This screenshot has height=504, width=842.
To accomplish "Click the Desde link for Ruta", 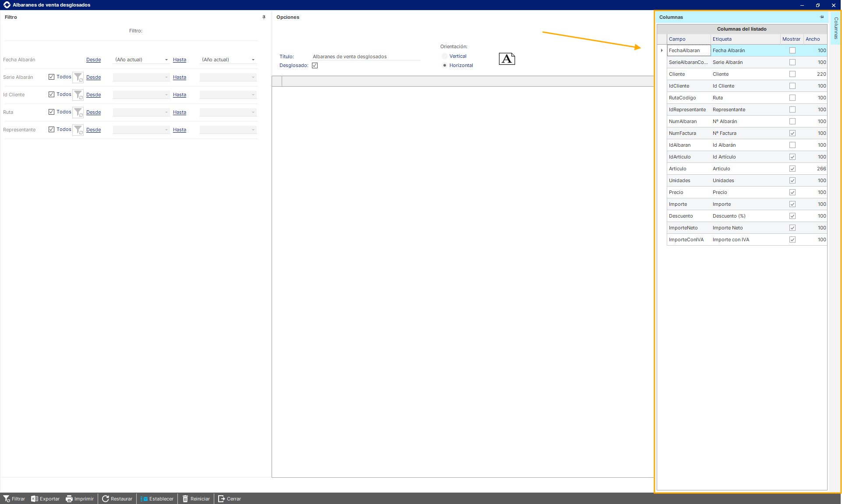I will click(93, 113).
